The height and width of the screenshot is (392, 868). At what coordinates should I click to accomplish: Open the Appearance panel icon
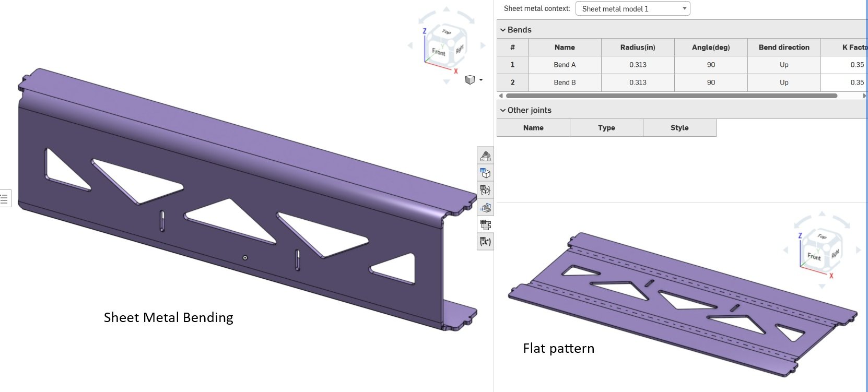485,156
